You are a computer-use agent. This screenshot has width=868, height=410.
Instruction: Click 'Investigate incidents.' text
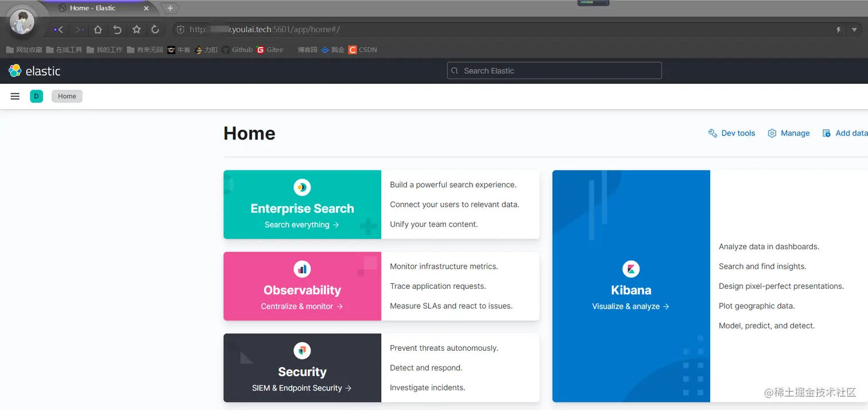pyautogui.click(x=428, y=388)
